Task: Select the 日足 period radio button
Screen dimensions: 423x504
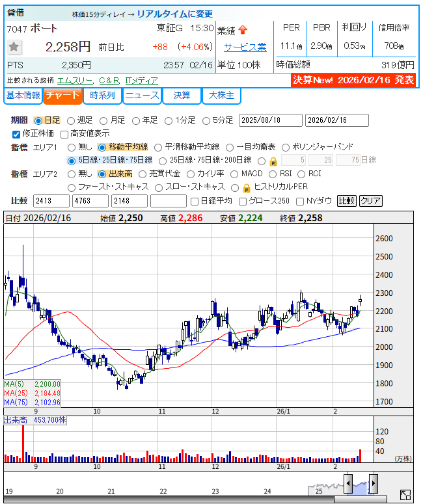Action: (x=38, y=121)
